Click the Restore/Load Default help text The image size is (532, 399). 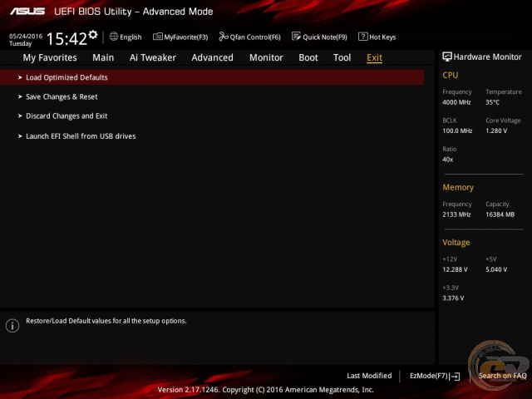click(x=106, y=321)
